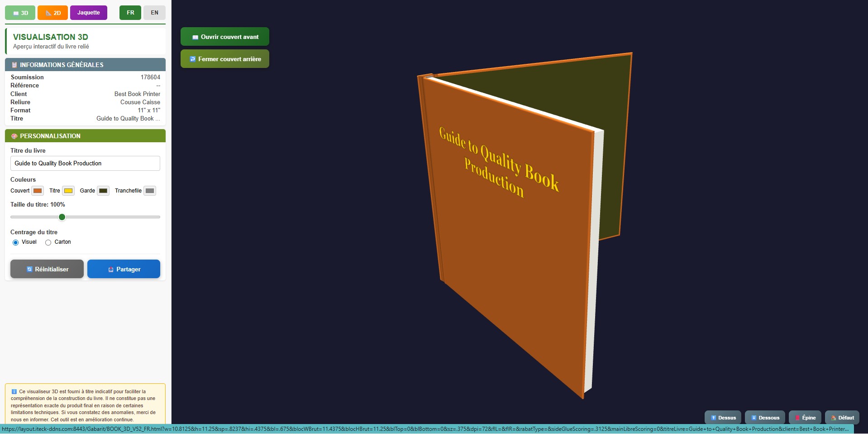Open the Tranchefile color swatch
The width and height of the screenshot is (868, 434).
point(150,191)
